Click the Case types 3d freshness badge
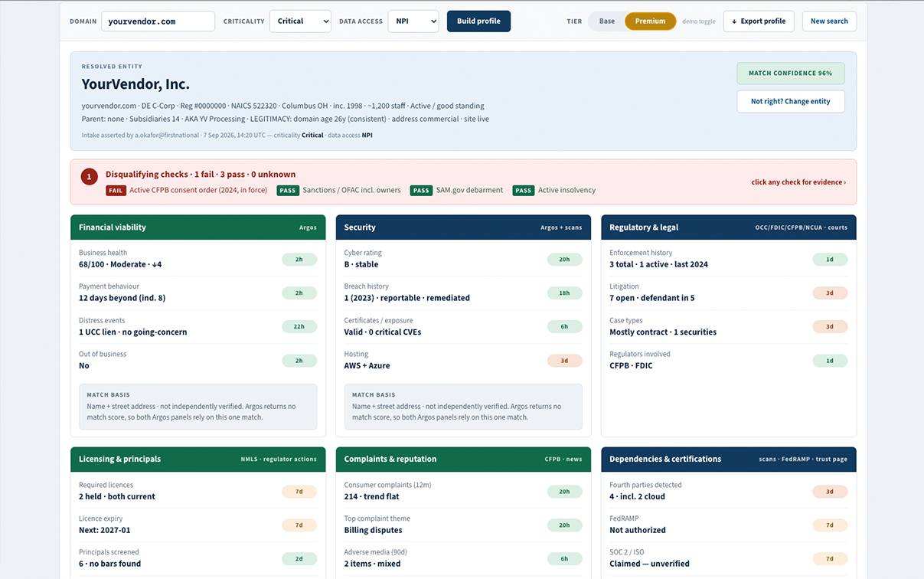Screen dimensions: 924x579 click(830, 326)
